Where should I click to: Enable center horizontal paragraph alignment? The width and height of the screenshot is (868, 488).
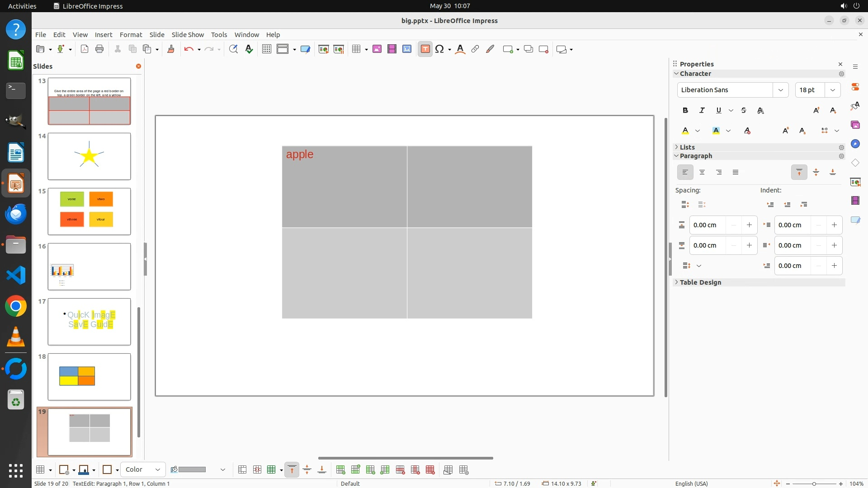pyautogui.click(x=702, y=172)
